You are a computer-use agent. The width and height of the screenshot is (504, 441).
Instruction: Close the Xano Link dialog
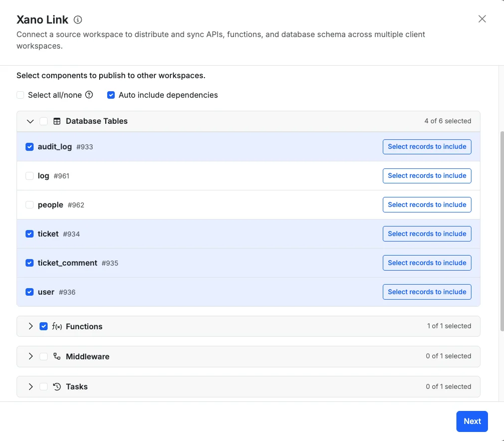482,19
